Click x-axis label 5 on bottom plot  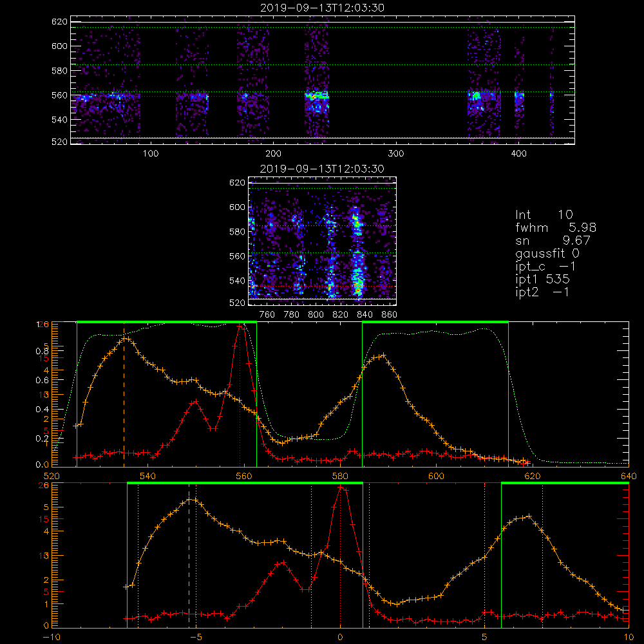[485, 637]
